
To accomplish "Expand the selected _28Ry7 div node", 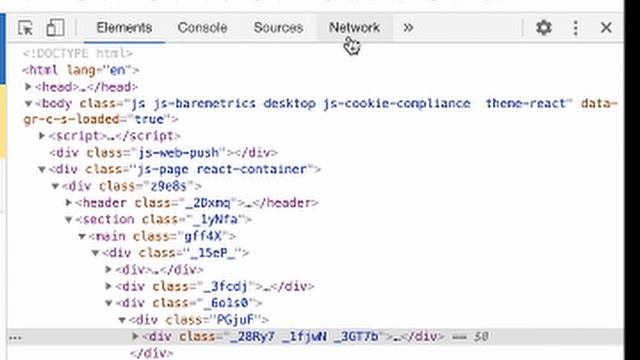I will tap(135, 336).
